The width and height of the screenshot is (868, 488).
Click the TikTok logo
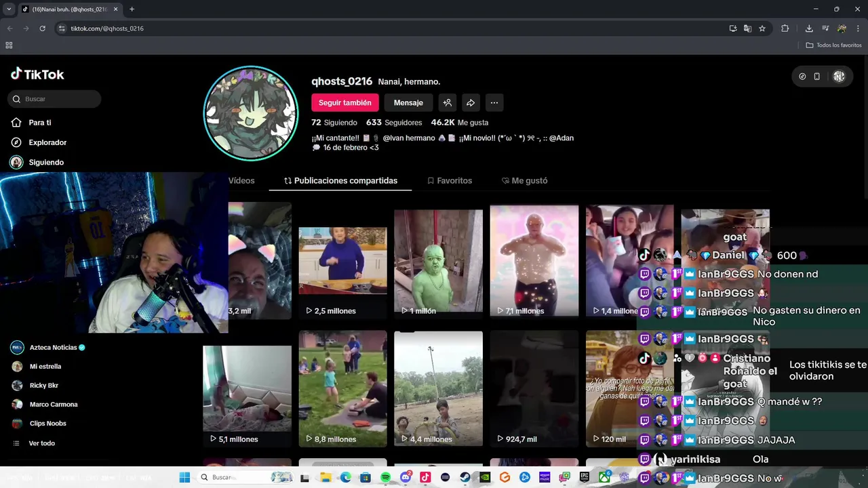[x=37, y=74]
